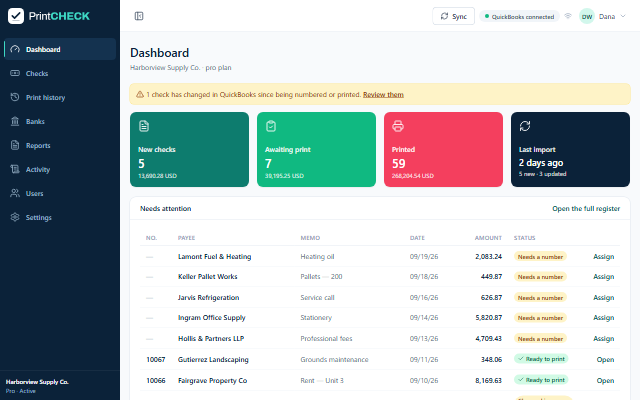Click the PrintCHECK logo checkmark icon
This screenshot has height=400, width=640.
(16, 16)
